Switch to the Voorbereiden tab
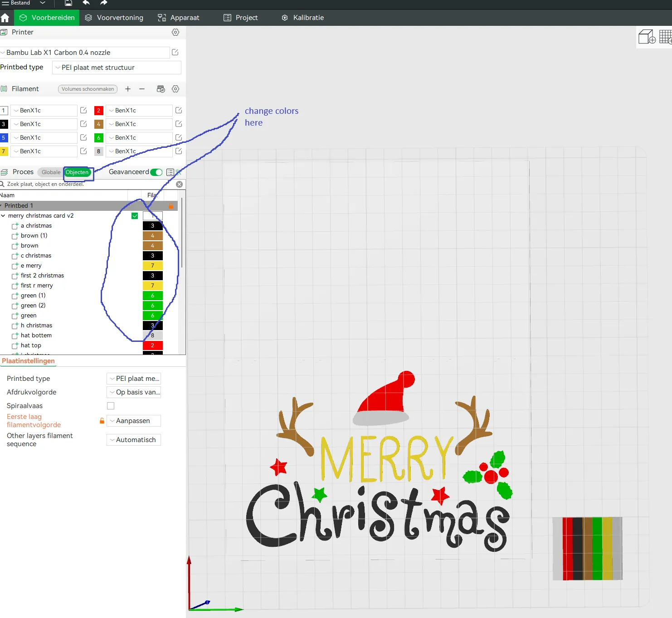 [x=47, y=18]
